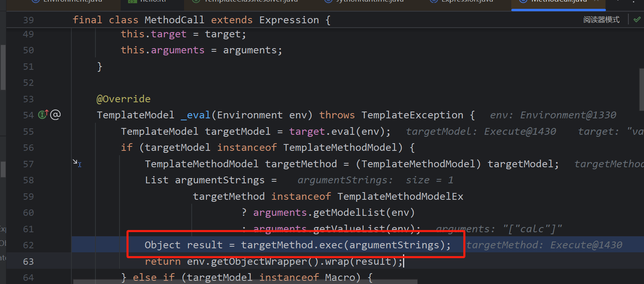This screenshot has width=644, height=284.
Task: Open the green checkmark inspections widget
Action: pyautogui.click(x=637, y=19)
